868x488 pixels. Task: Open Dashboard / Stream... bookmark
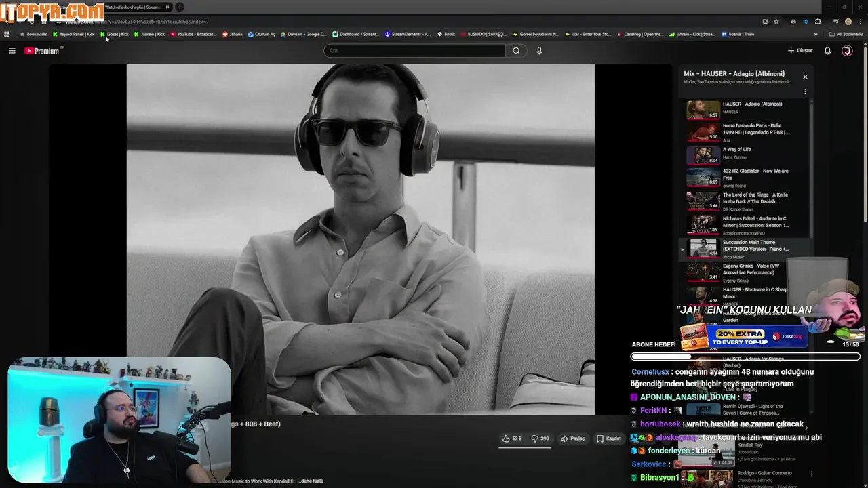355,34
